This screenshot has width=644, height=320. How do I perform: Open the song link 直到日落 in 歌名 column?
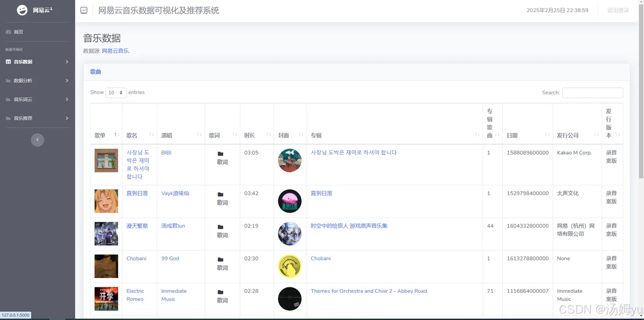click(x=137, y=193)
